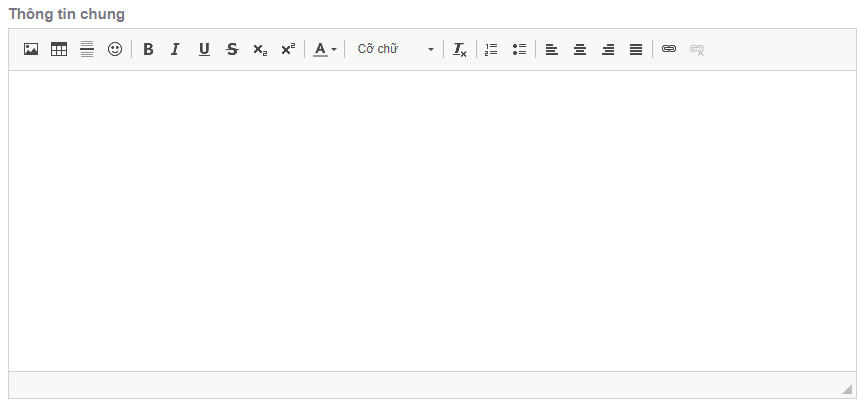This screenshot has height=403, width=866.
Task: Open the Cỡ chữ font size dropdown
Action: click(x=394, y=49)
